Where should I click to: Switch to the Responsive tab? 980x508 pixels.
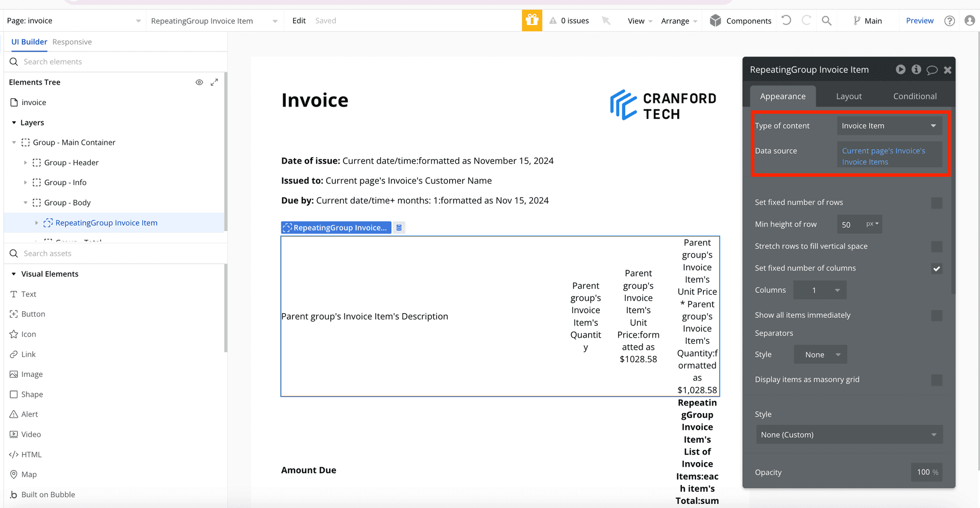72,42
